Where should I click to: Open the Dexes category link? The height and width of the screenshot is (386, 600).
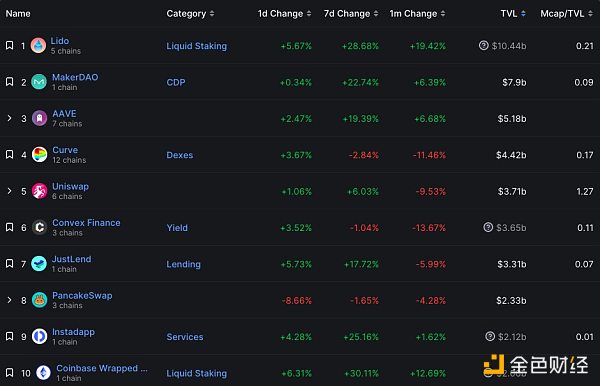[179, 155]
